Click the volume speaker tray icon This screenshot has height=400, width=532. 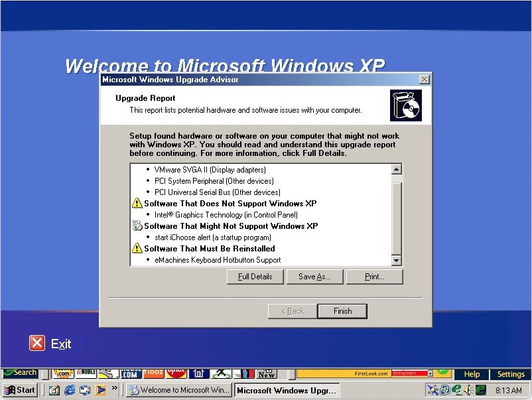(x=468, y=390)
